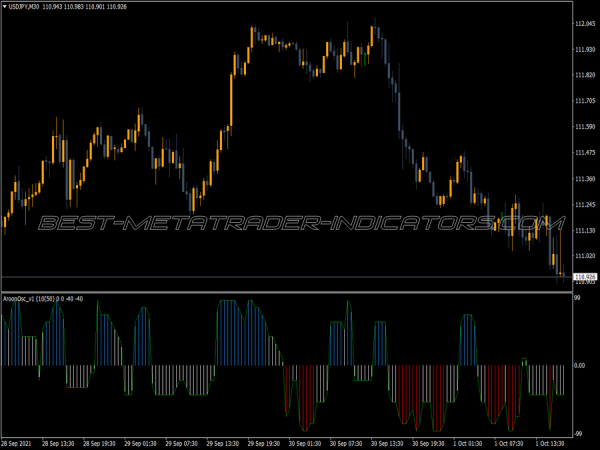Click the indicator scale value 99
Image resolution: width=600 pixels, height=450 pixels.
(x=578, y=299)
